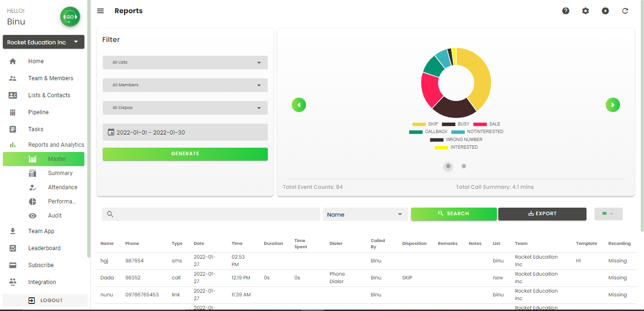Click the EXPORT button
This screenshot has width=644, height=311.
coord(542,214)
